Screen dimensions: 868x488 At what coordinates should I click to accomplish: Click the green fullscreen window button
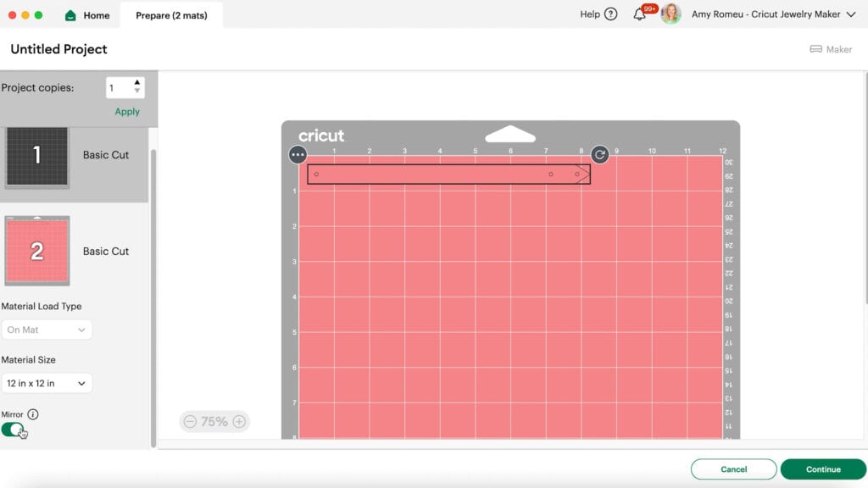click(39, 15)
